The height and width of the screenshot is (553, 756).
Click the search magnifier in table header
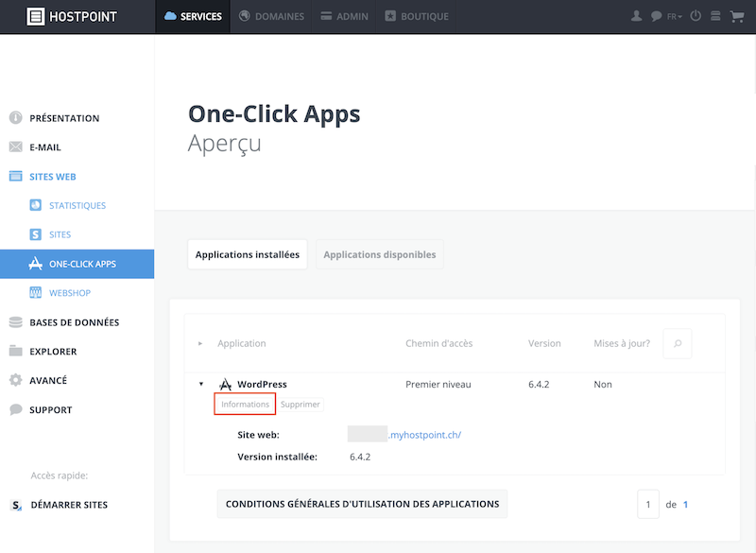[x=678, y=343]
